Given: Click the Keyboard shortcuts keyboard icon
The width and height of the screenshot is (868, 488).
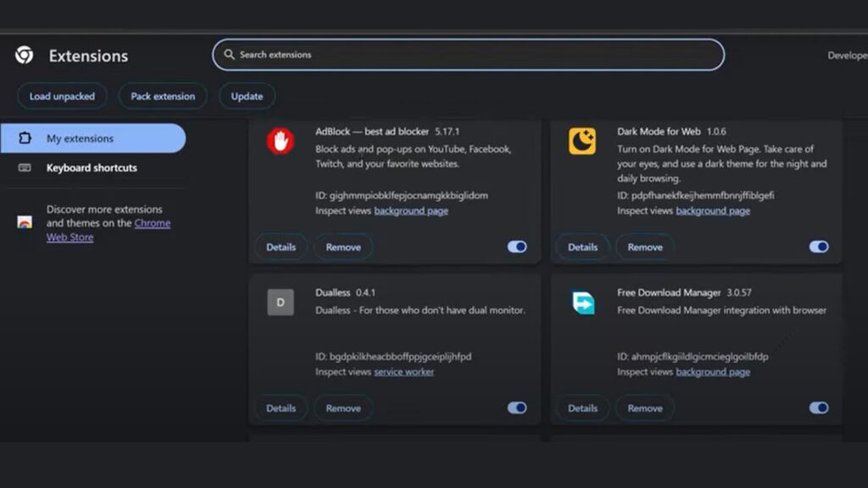Looking at the screenshot, I should (25, 168).
